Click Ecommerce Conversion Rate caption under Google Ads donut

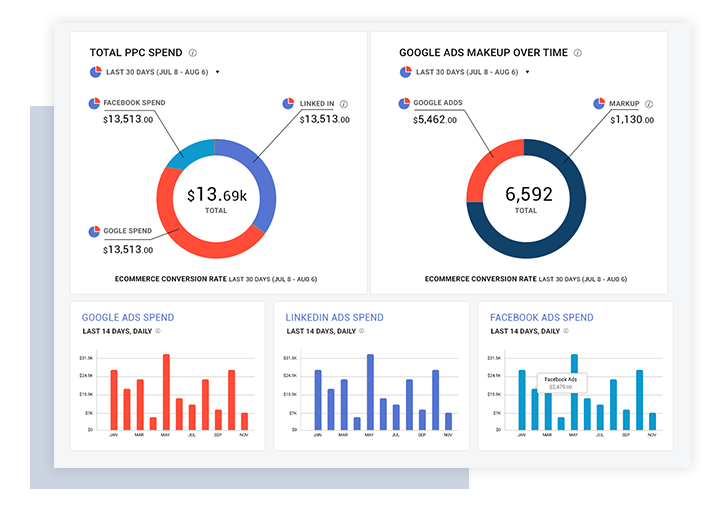(x=526, y=279)
